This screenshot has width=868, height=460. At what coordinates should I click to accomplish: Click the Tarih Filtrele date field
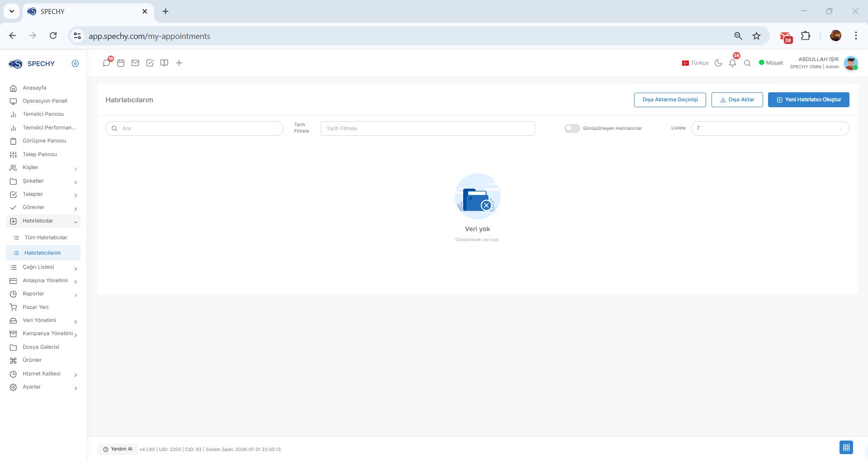427,128
